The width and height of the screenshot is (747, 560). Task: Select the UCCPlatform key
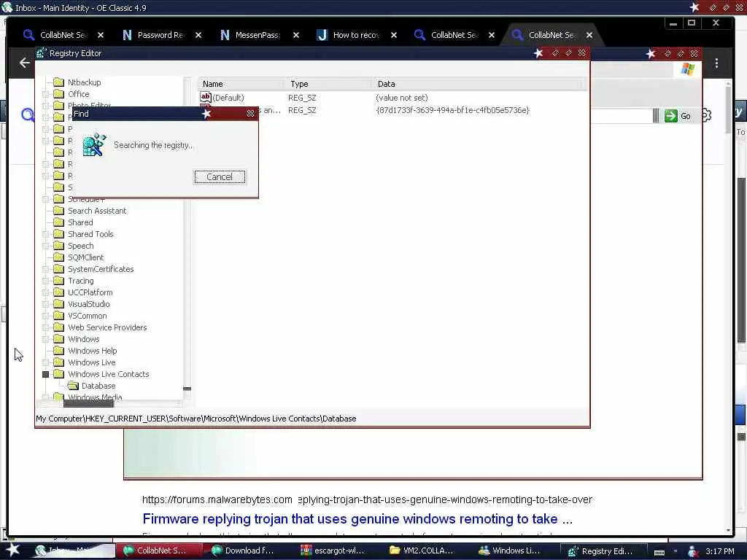pyautogui.click(x=90, y=292)
